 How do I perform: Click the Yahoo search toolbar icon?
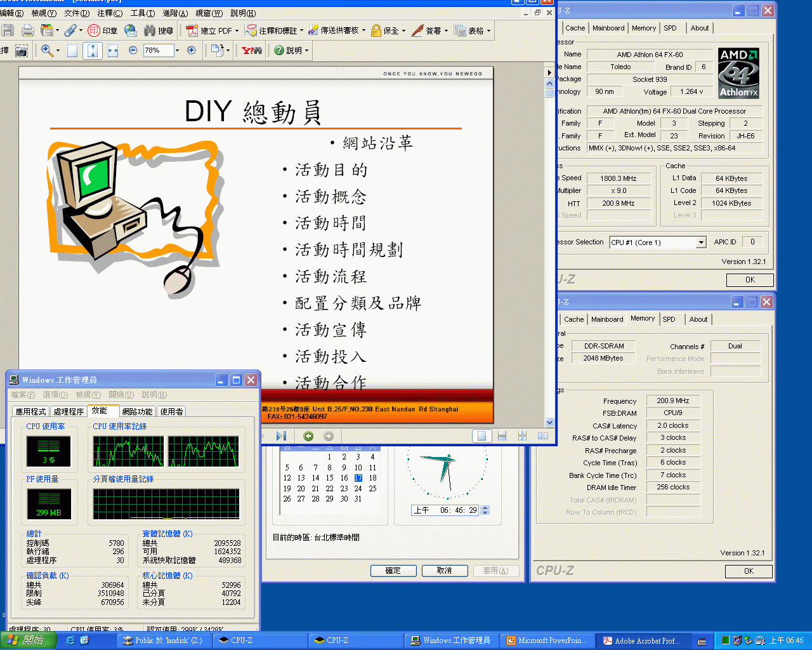pyautogui.click(x=252, y=50)
